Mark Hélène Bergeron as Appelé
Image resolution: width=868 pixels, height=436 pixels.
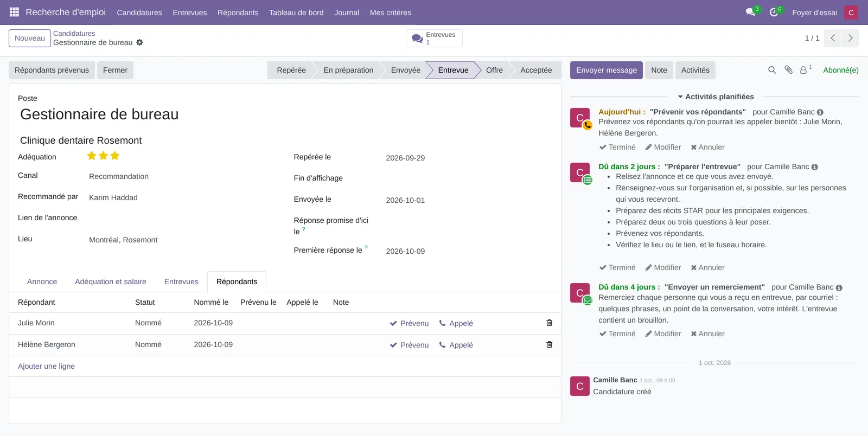click(456, 345)
